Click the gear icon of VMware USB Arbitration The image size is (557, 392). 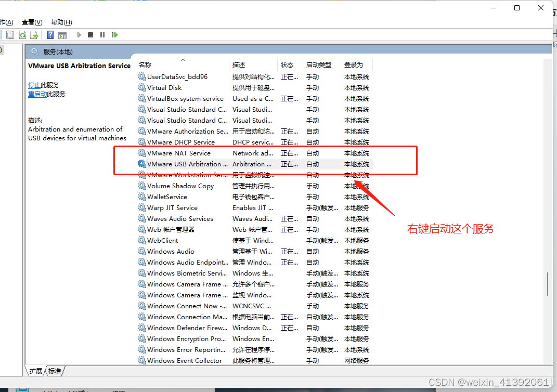click(142, 164)
